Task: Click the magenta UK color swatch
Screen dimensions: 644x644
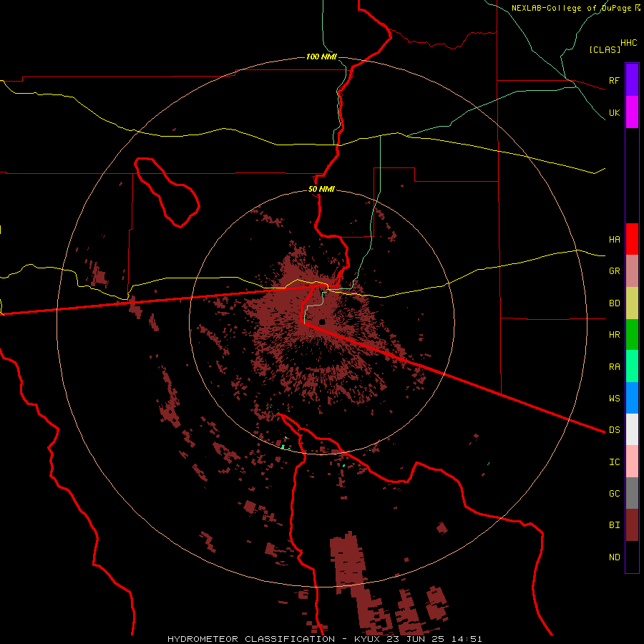Action: pos(632,112)
